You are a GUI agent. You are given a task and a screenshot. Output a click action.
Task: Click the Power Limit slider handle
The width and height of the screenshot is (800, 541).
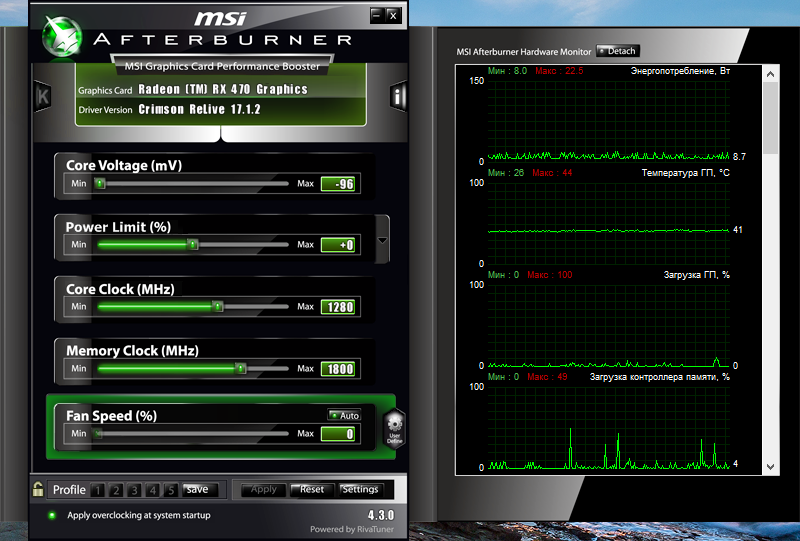[192, 244]
